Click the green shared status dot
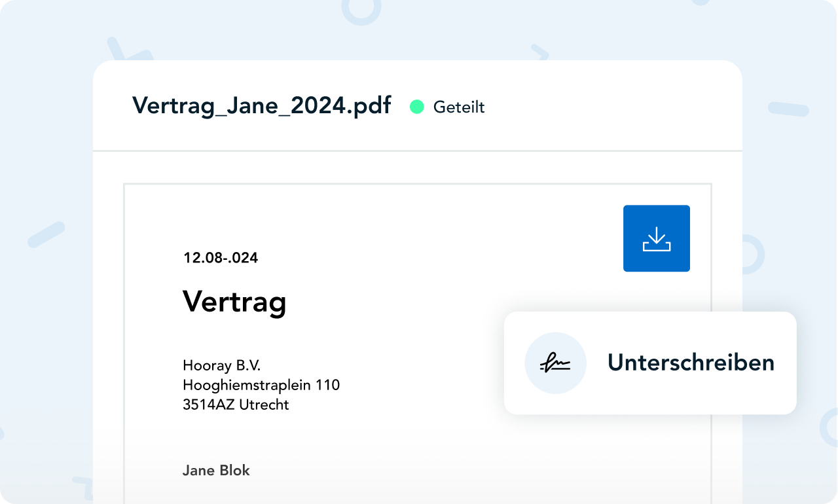Screen dimensions: 838x504 (x=417, y=107)
